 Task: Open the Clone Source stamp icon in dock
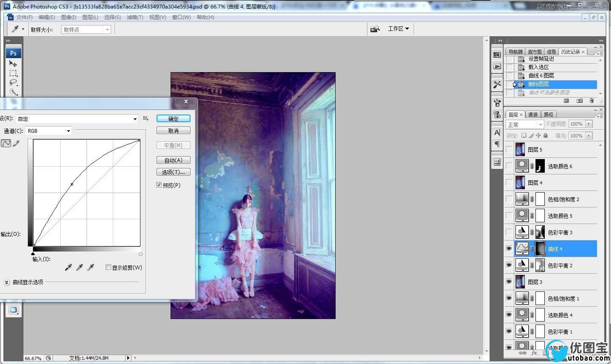tap(497, 115)
